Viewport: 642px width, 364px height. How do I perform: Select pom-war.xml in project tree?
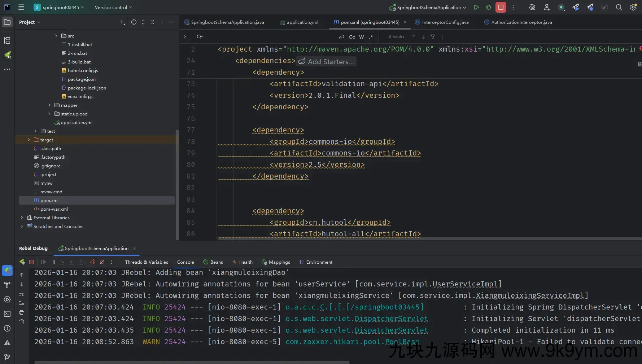(54, 209)
